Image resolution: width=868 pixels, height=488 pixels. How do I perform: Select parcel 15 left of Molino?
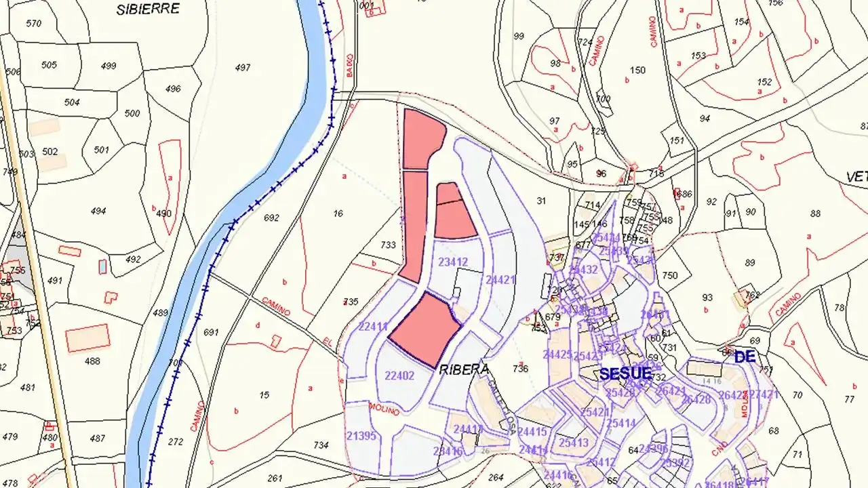point(264,394)
